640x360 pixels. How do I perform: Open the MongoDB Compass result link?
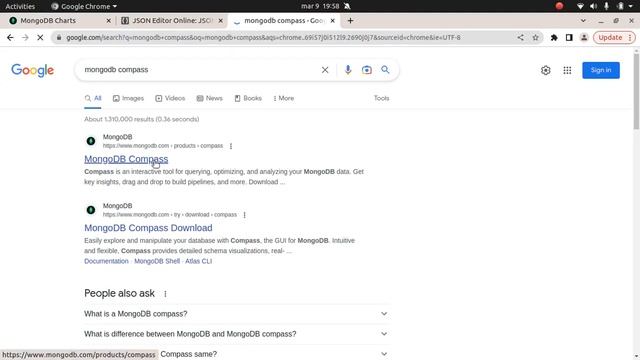coord(126,159)
